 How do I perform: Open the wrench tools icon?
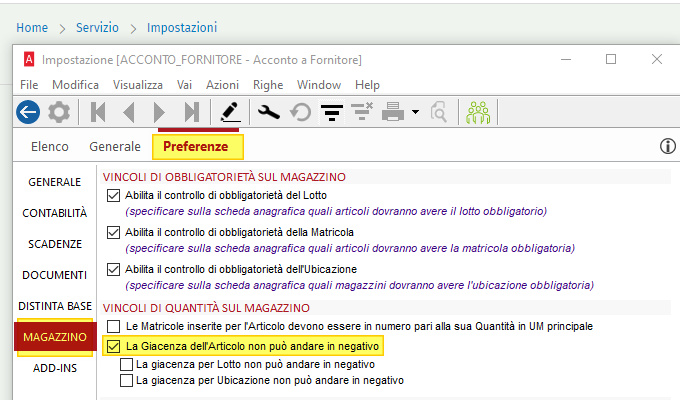coord(268,112)
